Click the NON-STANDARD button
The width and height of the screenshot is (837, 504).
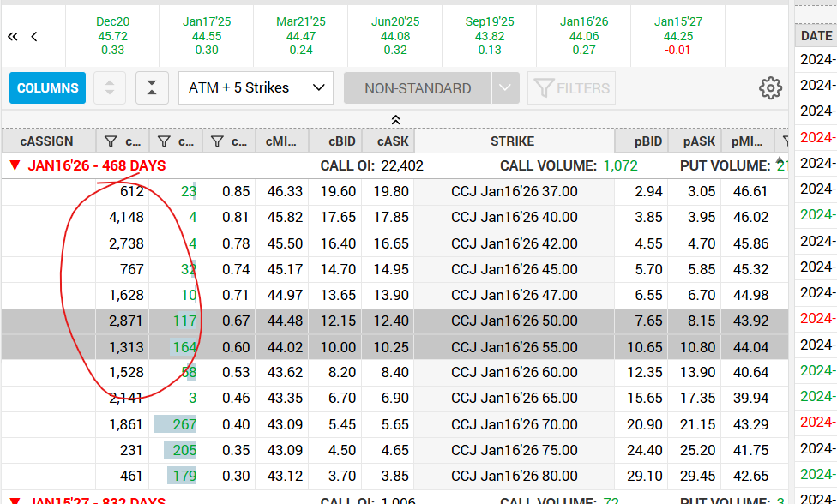pos(418,88)
